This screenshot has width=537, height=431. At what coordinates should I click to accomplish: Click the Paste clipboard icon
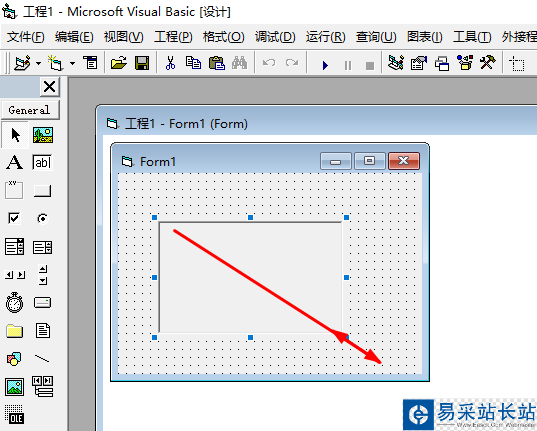(216, 63)
